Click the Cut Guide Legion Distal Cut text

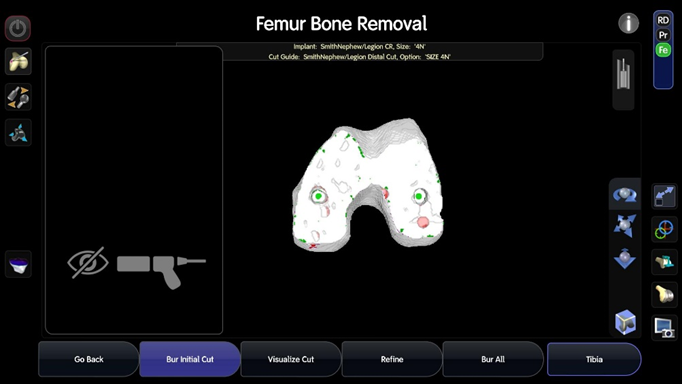(x=359, y=57)
